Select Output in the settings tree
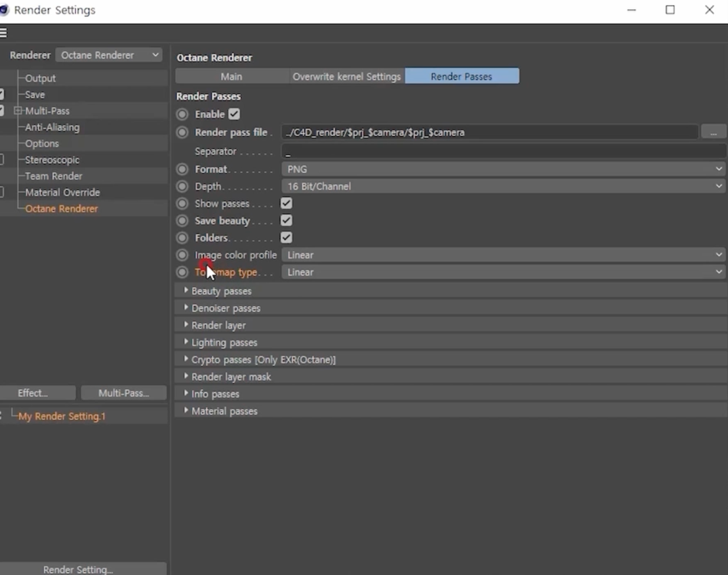Screen dimensions: 728x575 pos(40,78)
